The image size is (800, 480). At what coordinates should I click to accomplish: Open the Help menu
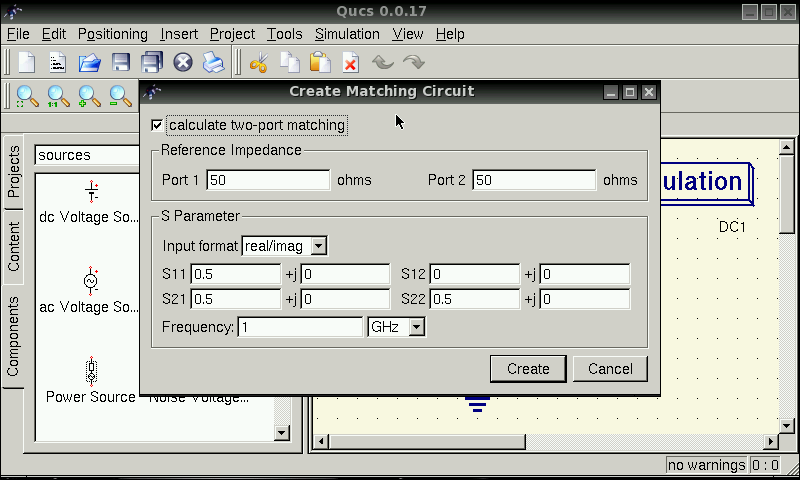[x=450, y=34]
